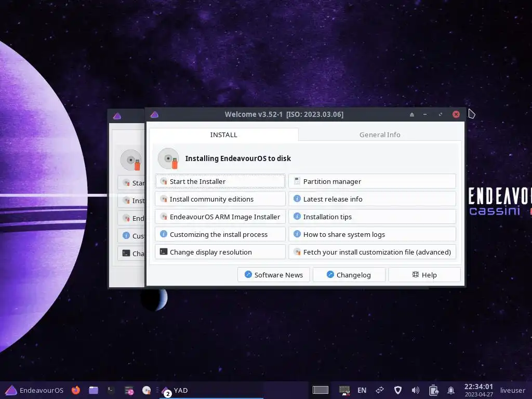Open the file manager from the panel
The image size is (532, 399).
pyautogui.click(x=94, y=390)
